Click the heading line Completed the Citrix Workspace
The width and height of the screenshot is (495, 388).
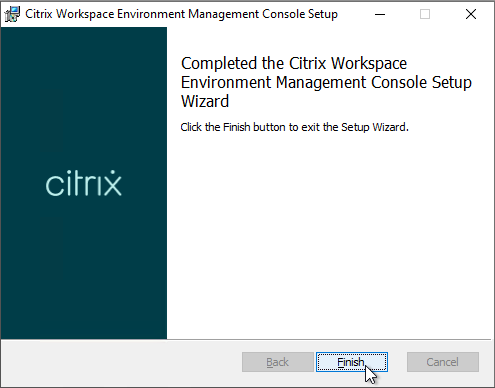294,64
